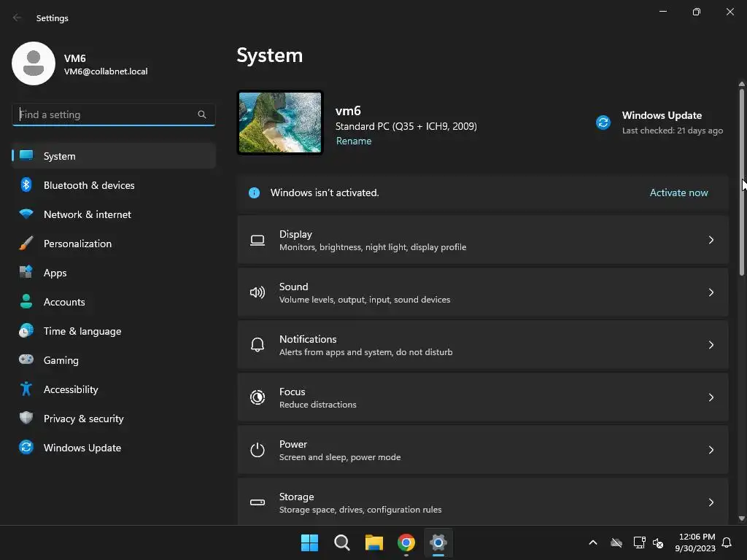The width and height of the screenshot is (747, 560).
Task: Click Accessibility label in sidebar
Action: (71, 389)
